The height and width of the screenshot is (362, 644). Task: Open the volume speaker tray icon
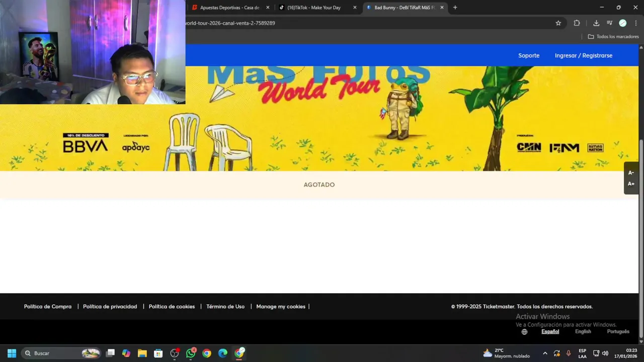pyautogui.click(x=605, y=353)
